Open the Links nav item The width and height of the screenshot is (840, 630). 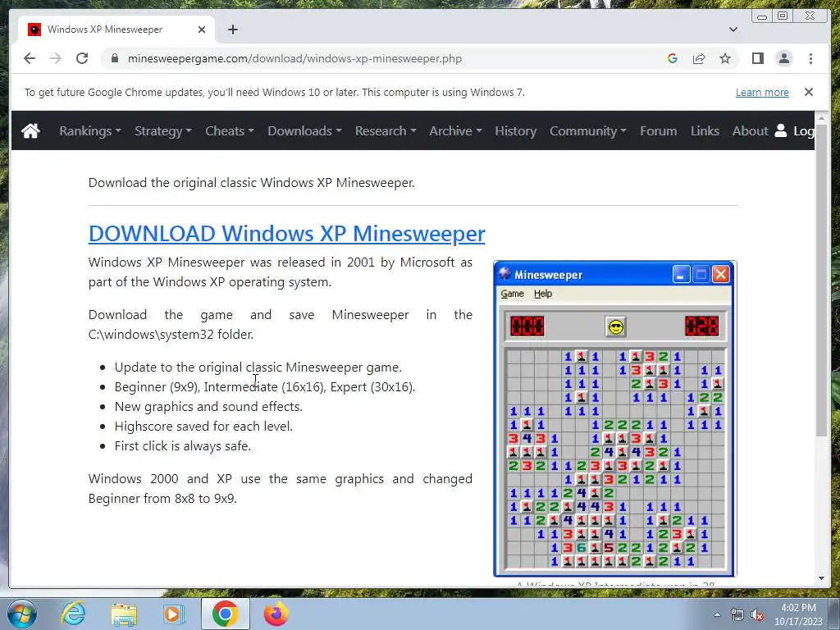tap(705, 130)
